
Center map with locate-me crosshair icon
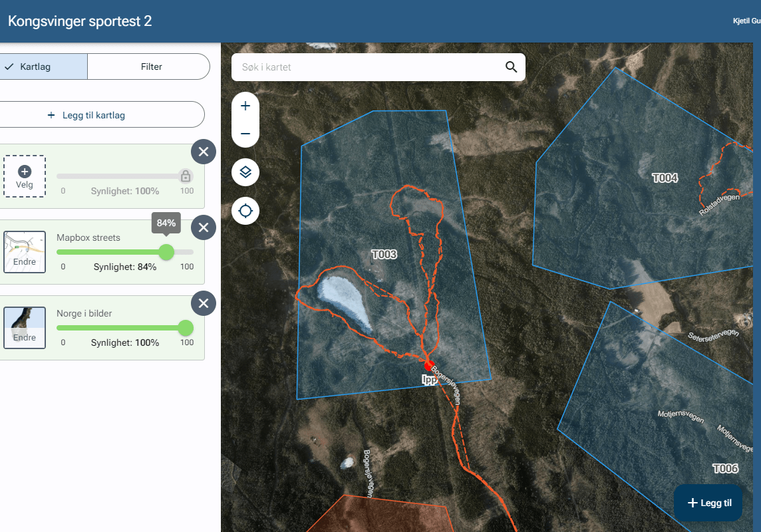(x=245, y=211)
